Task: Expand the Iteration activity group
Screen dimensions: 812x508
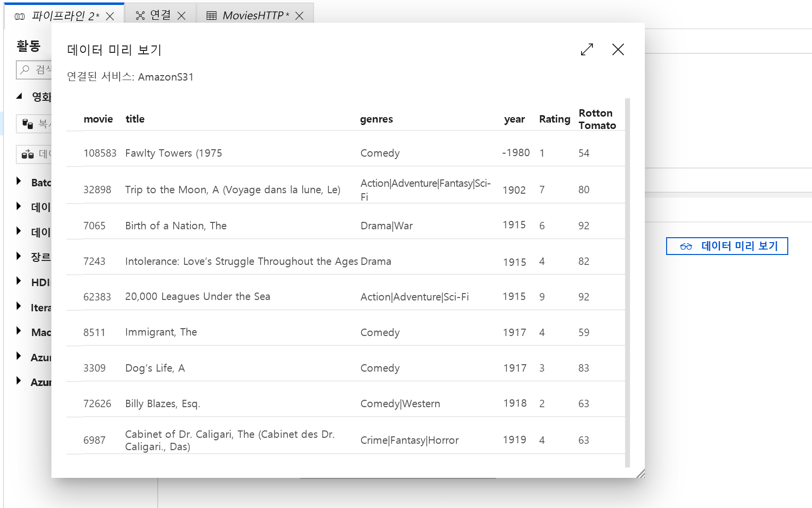Action: point(19,306)
